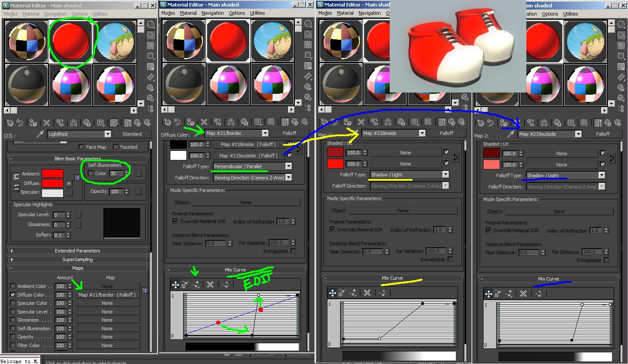The height and width of the screenshot is (364, 628).
Task: Open the Perpendicular / Parallel Falloff Type dropdown
Action: point(288,166)
